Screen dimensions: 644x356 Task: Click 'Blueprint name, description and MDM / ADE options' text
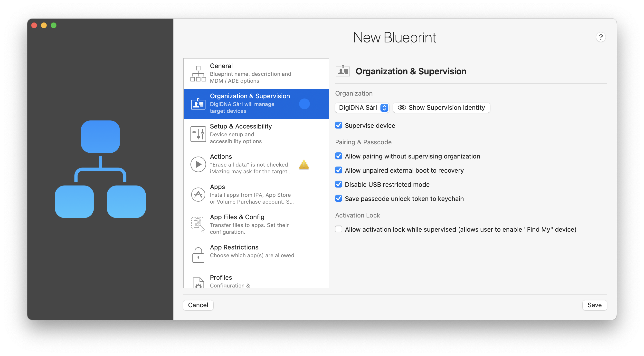[x=250, y=77]
